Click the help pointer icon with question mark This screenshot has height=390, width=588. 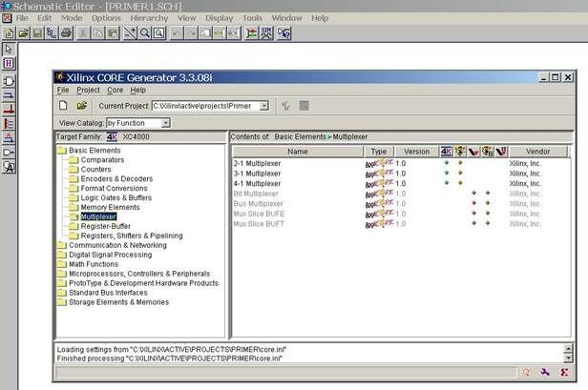(283, 33)
